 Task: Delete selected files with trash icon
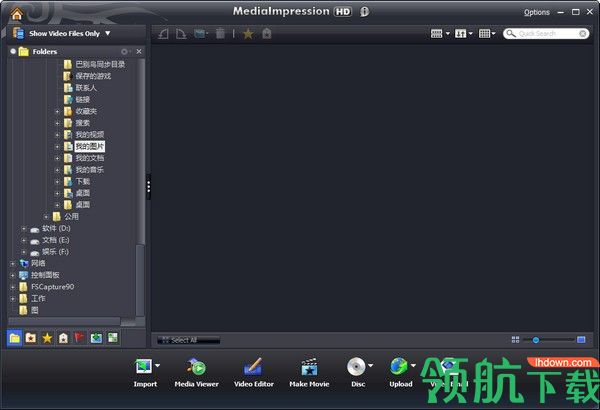220,34
